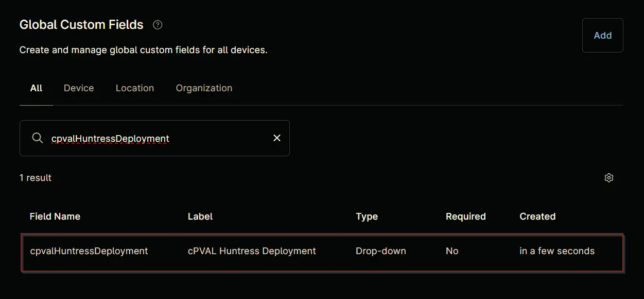Click the 'in a few seconds' created cell

pos(557,251)
